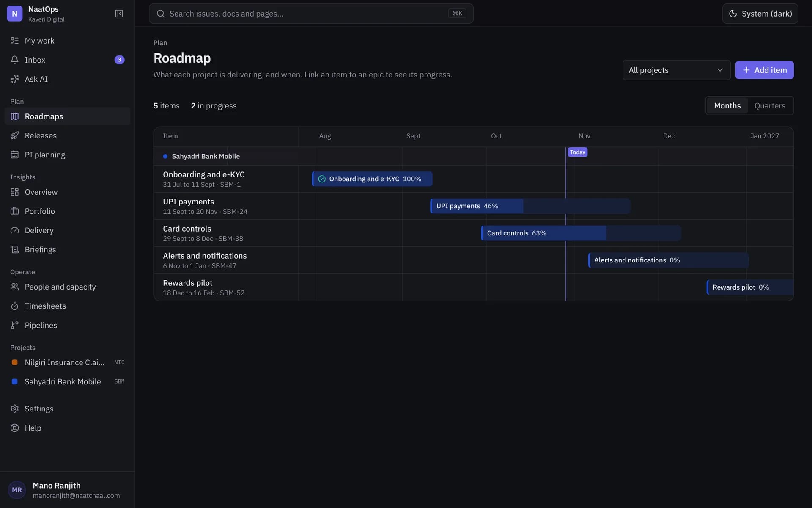Select Rewards pilot 0% timeline bar
The image size is (812, 508).
click(750, 287)
